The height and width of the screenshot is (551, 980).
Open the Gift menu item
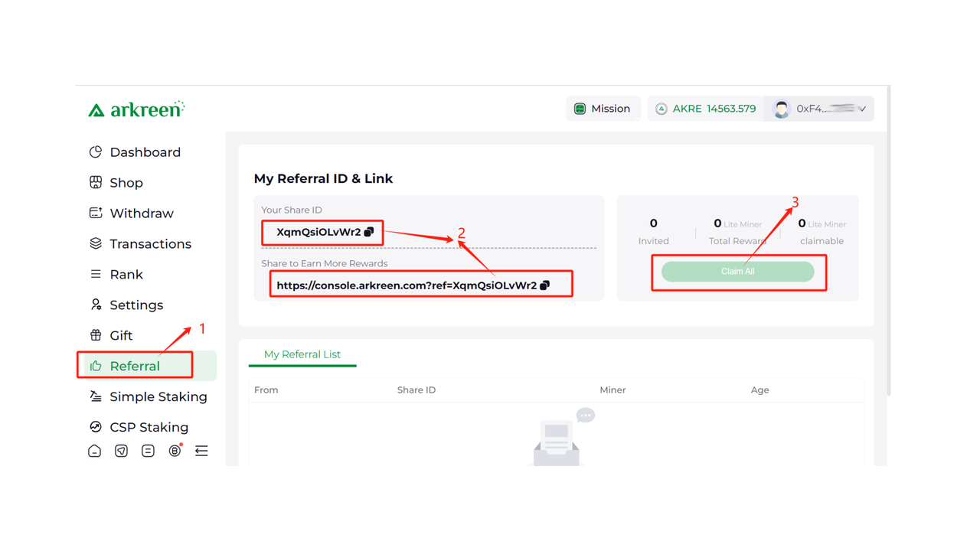121,335
